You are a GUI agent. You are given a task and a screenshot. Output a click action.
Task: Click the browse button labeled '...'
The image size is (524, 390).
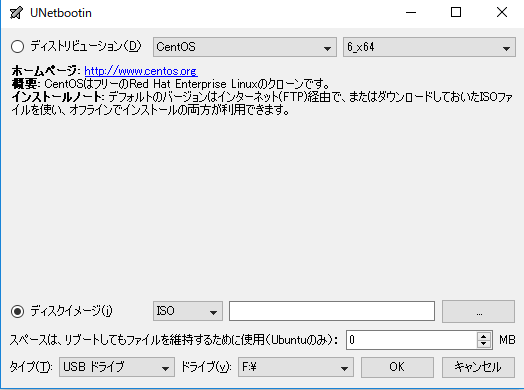point(478,311)
